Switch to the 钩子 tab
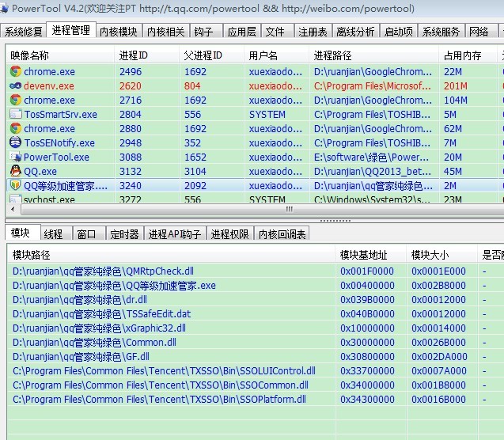The image size is (504, 440). pos(206,31)
